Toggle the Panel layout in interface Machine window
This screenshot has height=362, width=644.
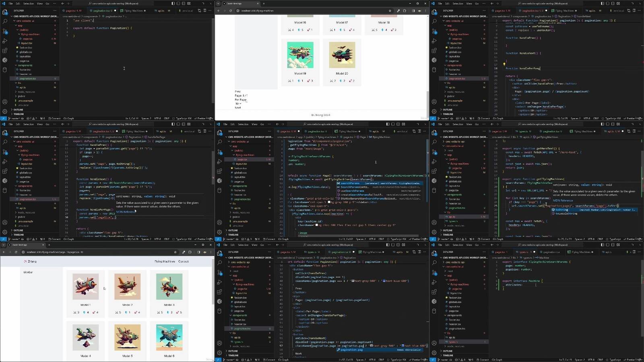pos(607,245)
